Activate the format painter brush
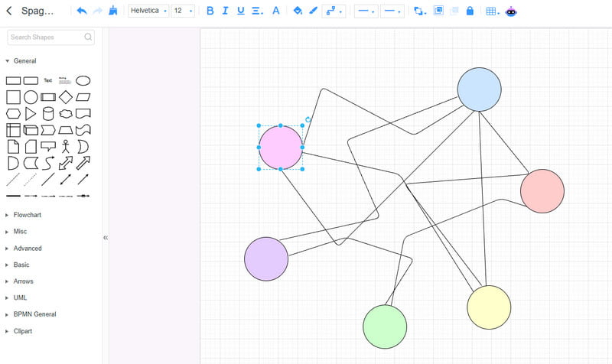The image size is (612, 364). pyautogui.click(x=112, y=11)
